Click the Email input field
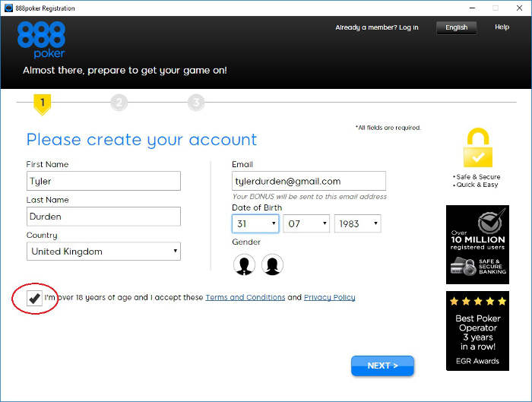Image resolution: width=532 pixels, height=402 pixels. [309, 181]
